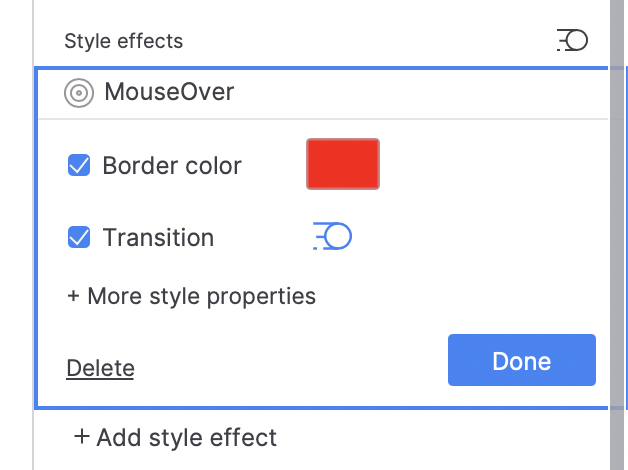Open the blue Transition settings icon
Screen dimensions: 628x470
point(333,237)
